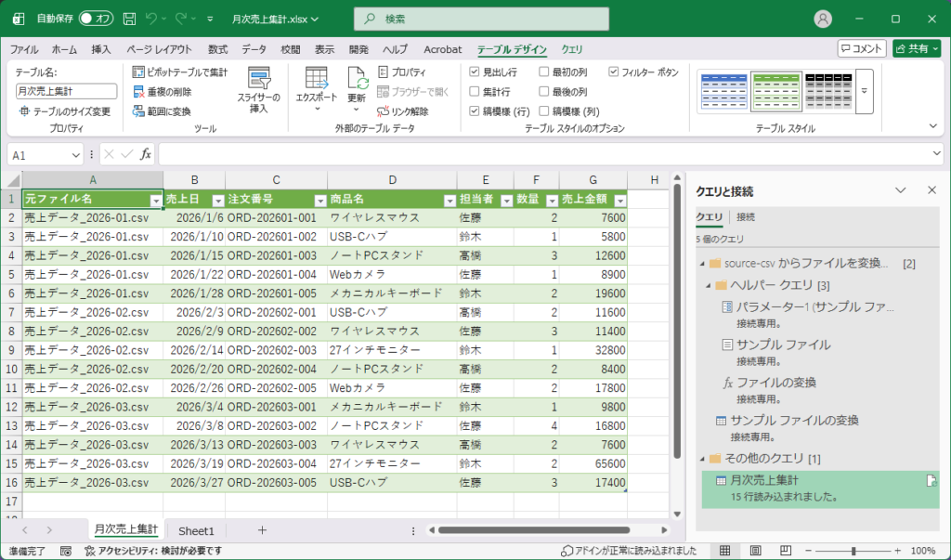Click スライサーの挿入 icon

pos(259,78)
